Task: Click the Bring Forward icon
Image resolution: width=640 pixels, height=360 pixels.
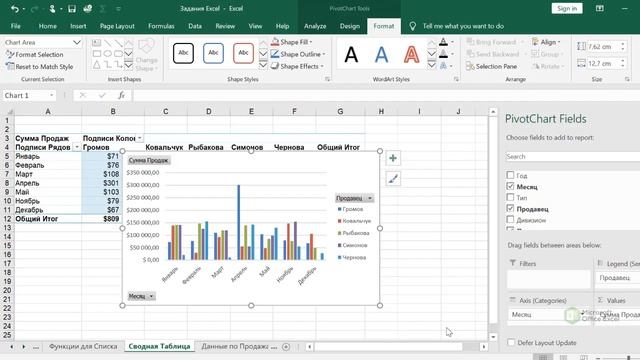Action: tap(470, 42)
